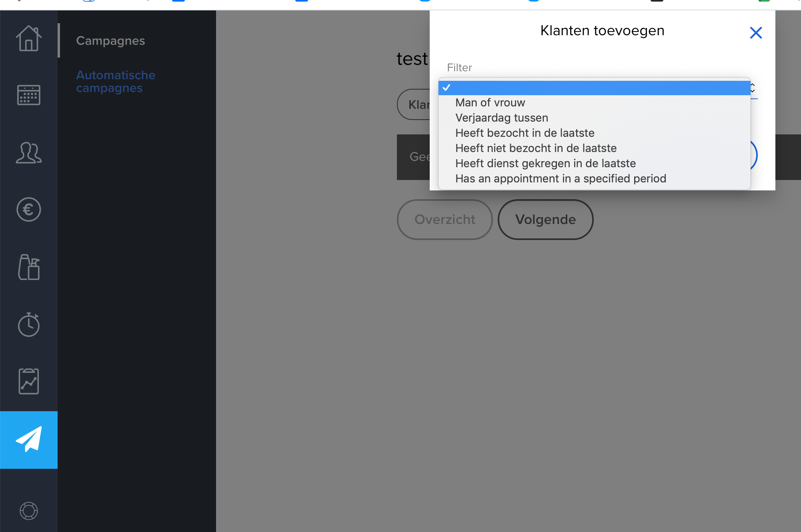The height and width of the screenshot is (532, 801).
Task: Open Automatische campagnes menu item
Action: pos(116,82)
